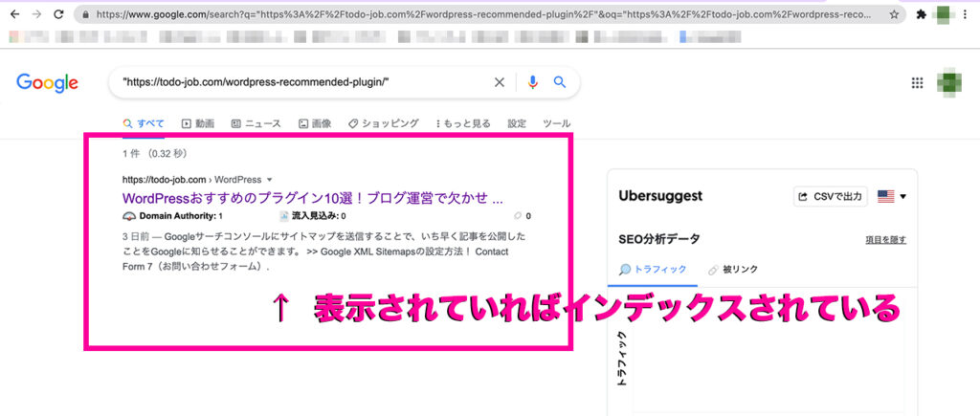Click the SEO分析データ heading

coord(658,239)
